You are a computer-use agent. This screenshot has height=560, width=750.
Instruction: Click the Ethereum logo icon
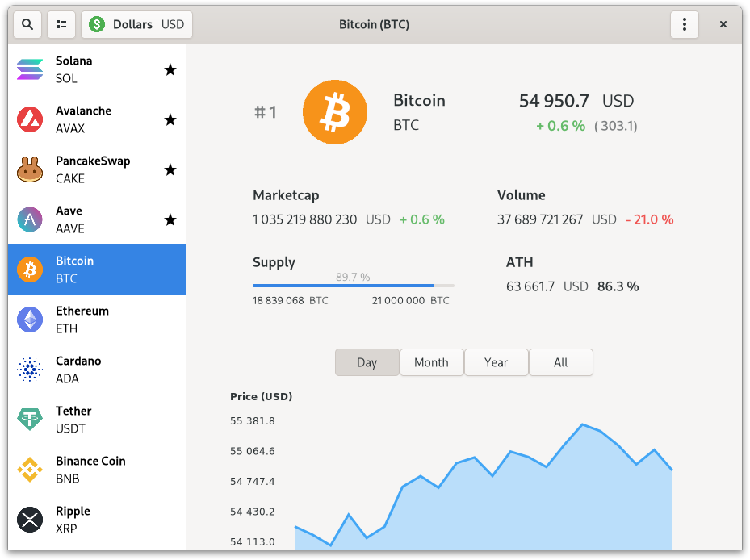(30, 320)
